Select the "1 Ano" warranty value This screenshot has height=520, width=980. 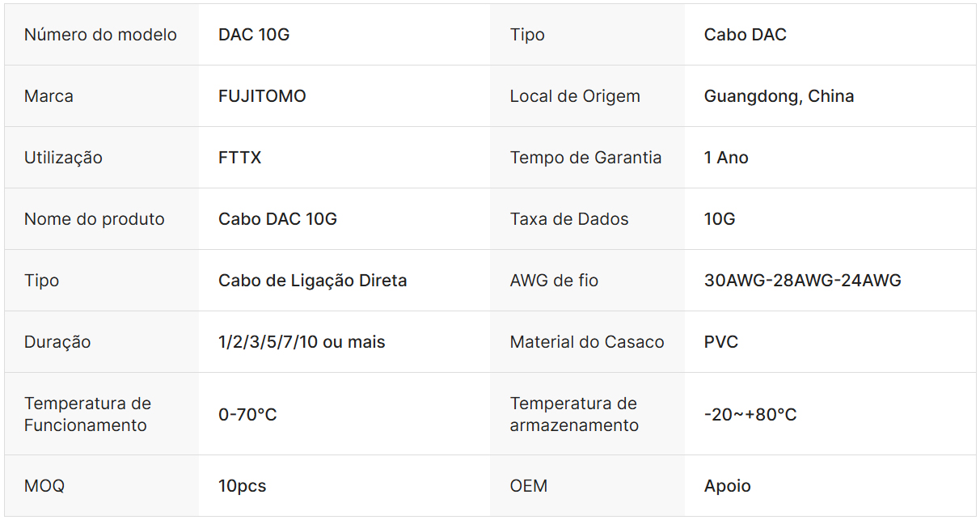pyautogui.click(x=726, y=158)
